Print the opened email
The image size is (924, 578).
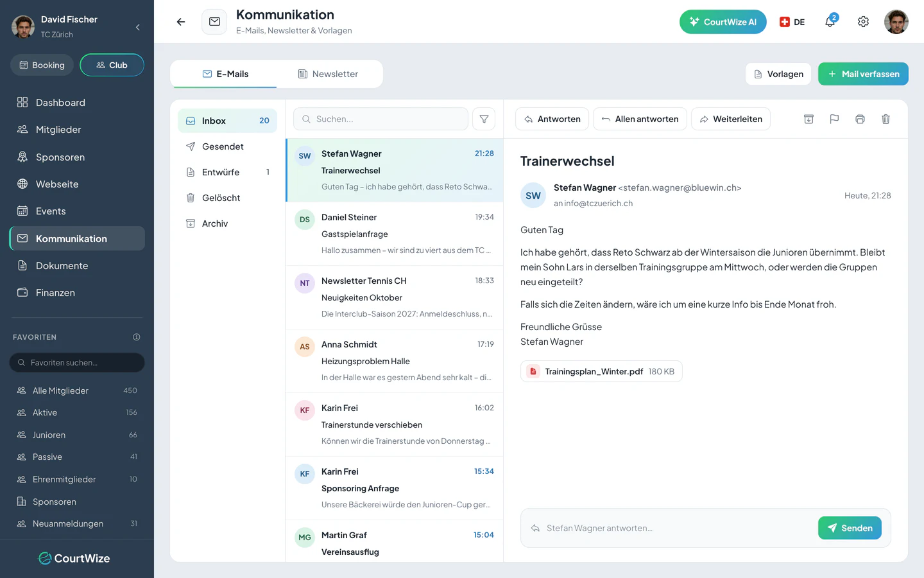[860, 119]
